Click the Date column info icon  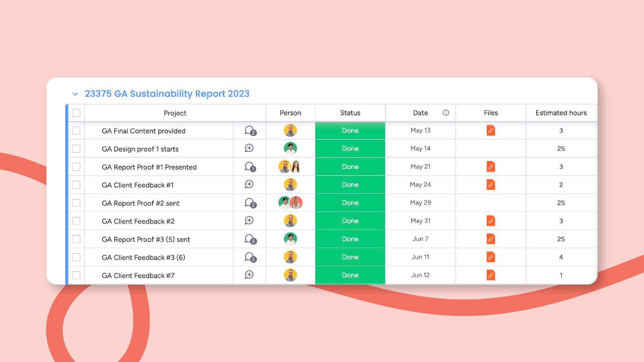point(446,113)
